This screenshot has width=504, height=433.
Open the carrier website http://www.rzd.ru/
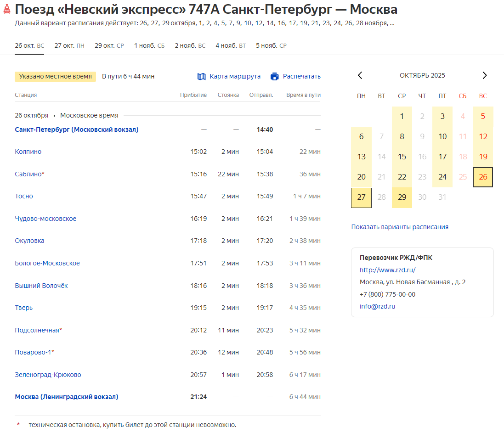click(x=388, y=270)
